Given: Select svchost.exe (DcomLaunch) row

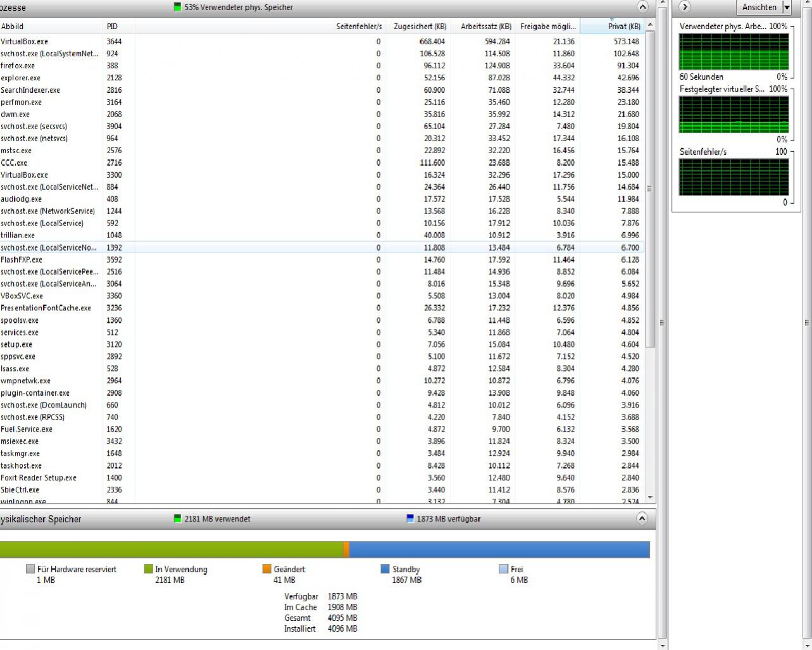Looking at the screenshot, I should [322, 405].
